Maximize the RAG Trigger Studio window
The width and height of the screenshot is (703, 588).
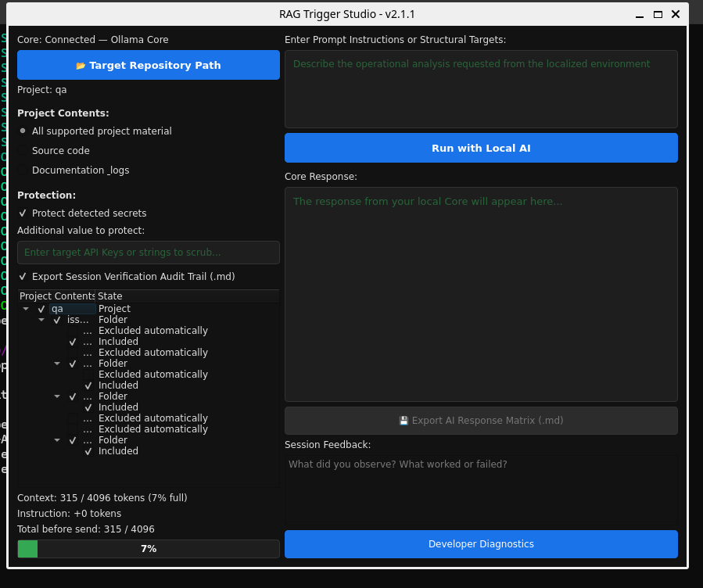pyautogui.click(x=658, y=14)
